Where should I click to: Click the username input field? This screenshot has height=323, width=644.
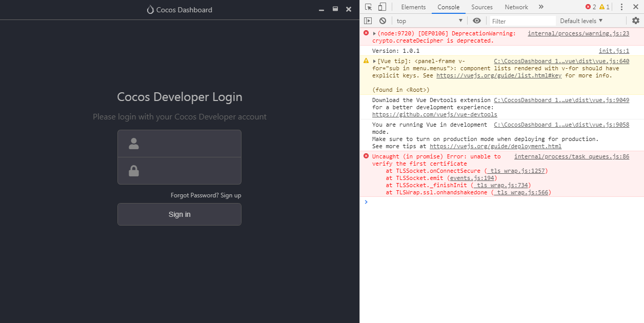pyautogui.click(x=179, y=144)
